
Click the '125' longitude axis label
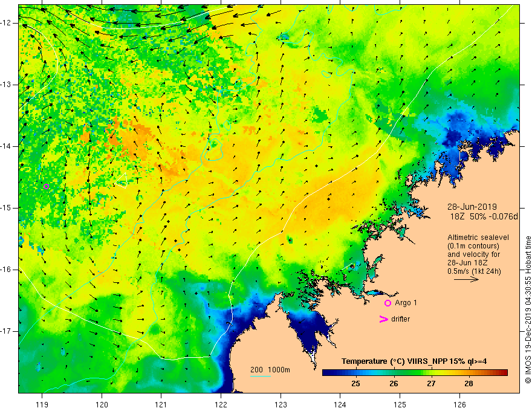(400, 404)
